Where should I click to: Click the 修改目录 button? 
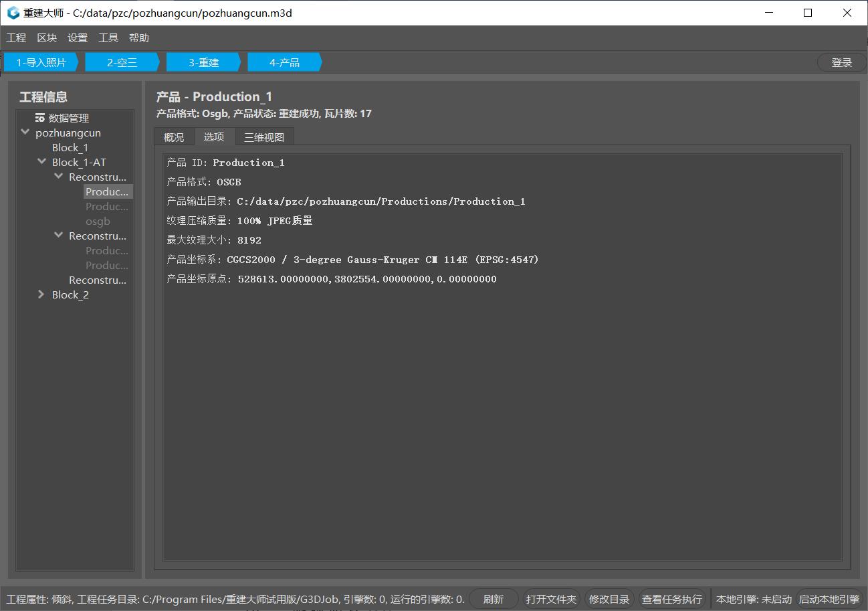point(609,599)
